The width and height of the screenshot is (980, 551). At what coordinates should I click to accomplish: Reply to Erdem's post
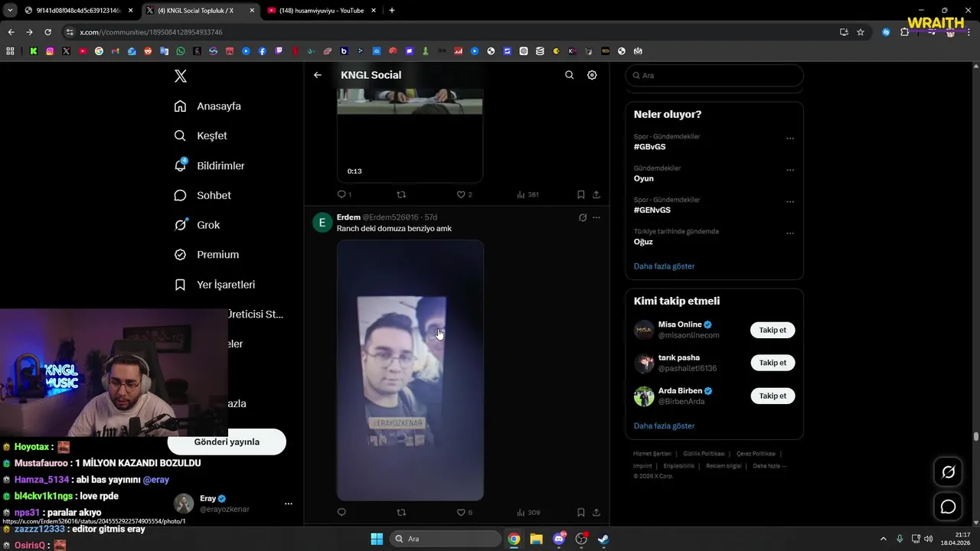click(341, 512)
